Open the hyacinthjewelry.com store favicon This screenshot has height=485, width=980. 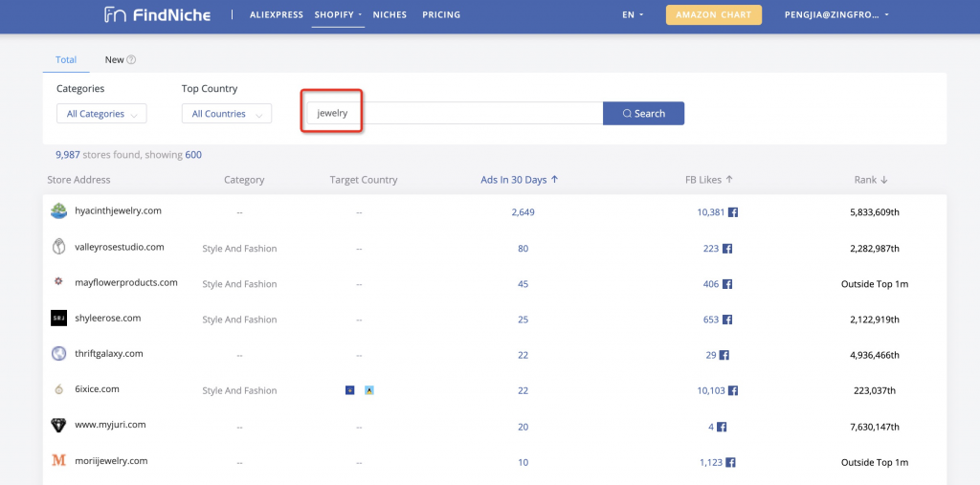pos(58,211)
